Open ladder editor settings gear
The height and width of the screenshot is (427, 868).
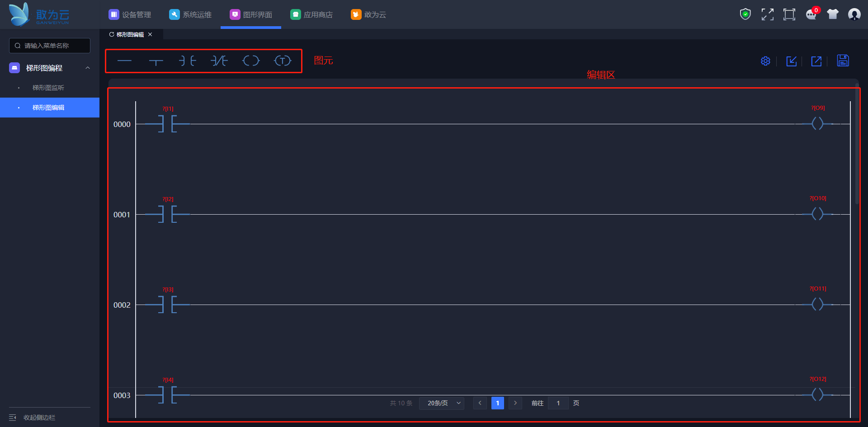(x=765, y=61)
